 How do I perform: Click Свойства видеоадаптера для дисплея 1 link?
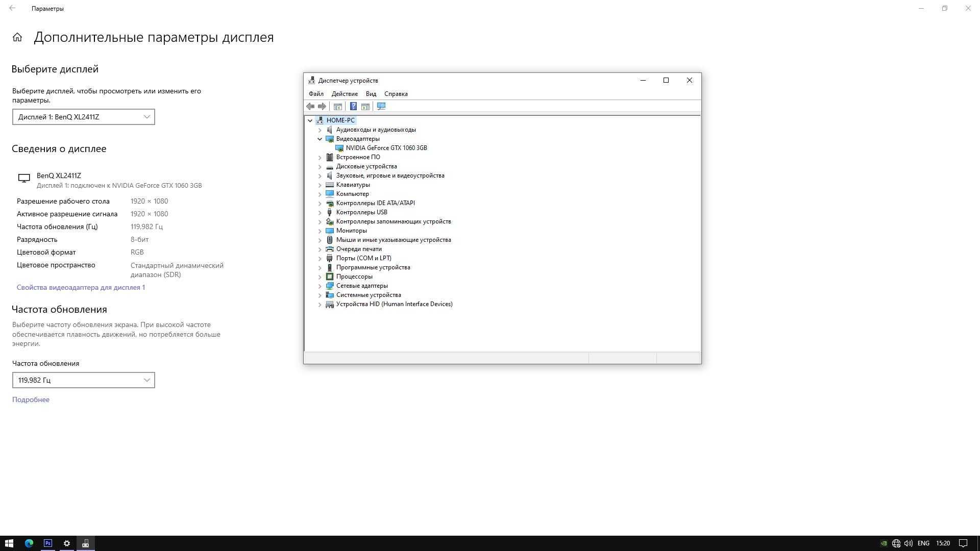pos(81,287)
